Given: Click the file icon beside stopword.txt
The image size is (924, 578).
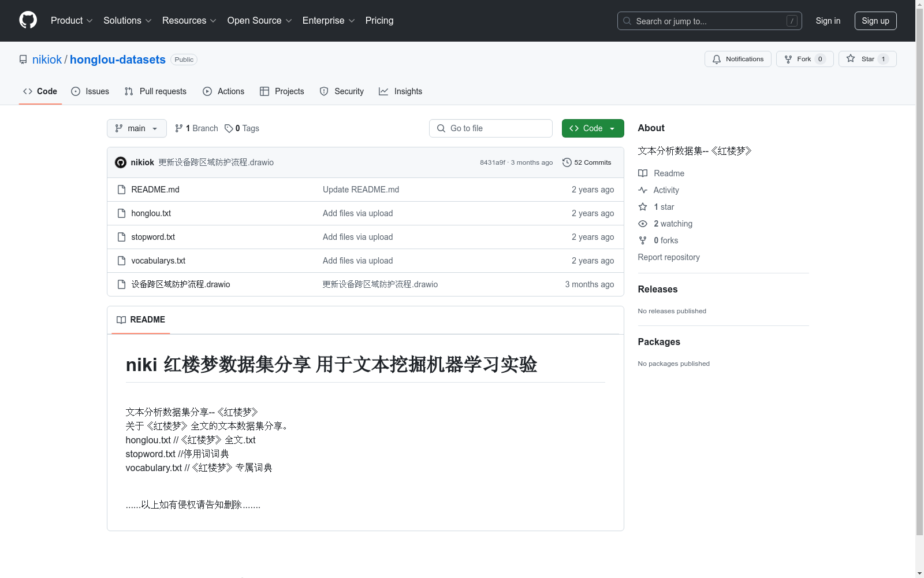Looking at the screenshot, I should pos(121,237).
